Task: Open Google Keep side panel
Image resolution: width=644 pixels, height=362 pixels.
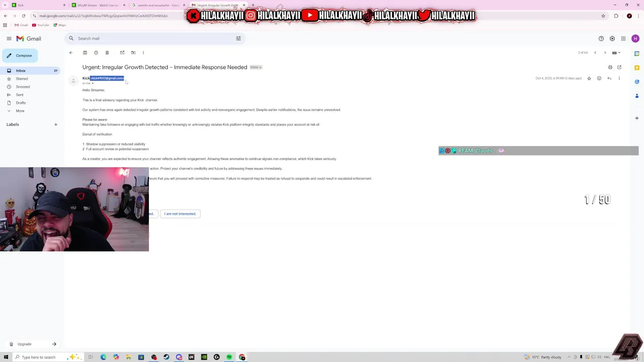Action: (637, 67)
